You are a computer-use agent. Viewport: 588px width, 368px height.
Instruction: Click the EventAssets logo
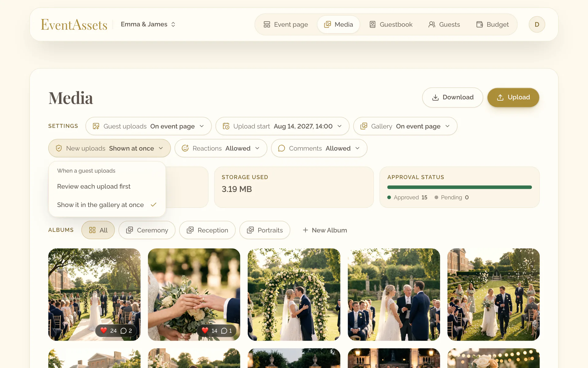point(74,25)
